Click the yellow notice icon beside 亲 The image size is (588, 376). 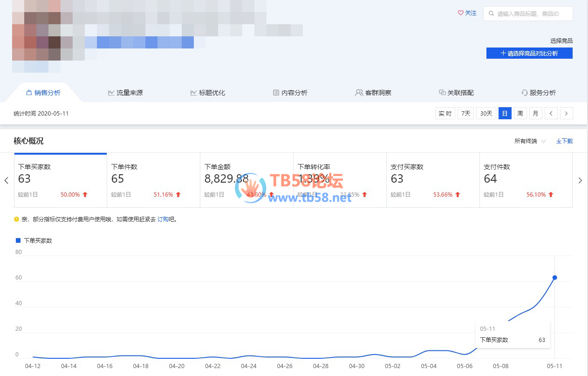click(16, 219)
